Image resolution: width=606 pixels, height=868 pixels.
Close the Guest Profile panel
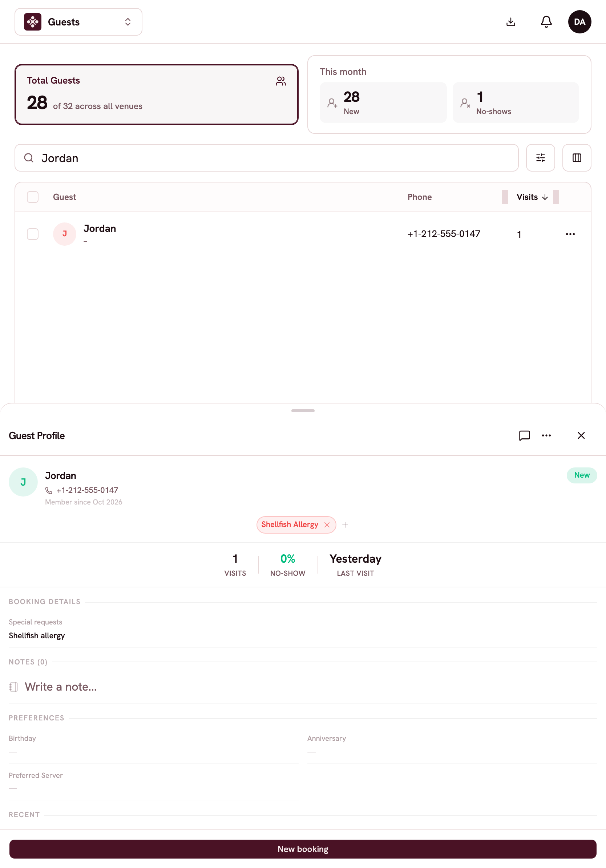pos(581,435)
